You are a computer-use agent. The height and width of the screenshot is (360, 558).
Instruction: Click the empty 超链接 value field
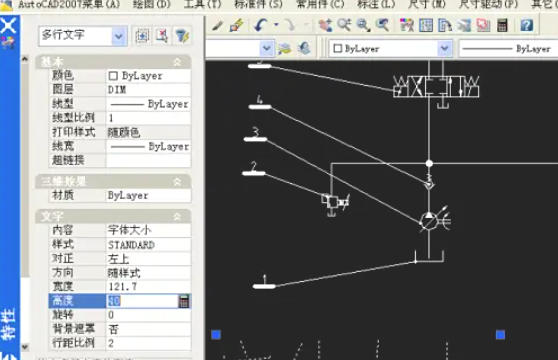(x=148, y=160)
